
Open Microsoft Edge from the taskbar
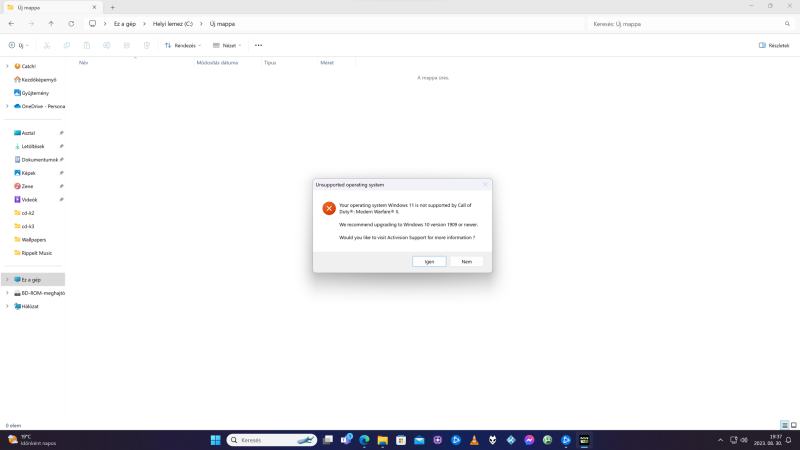click(x=364, y=440)
